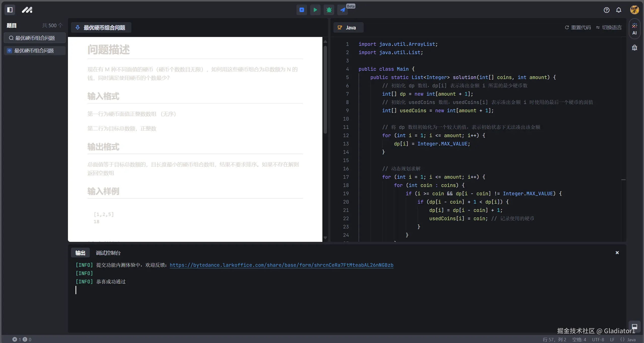644x343 pixels.
Task: Open notifications bell icon
Action: 619,10
